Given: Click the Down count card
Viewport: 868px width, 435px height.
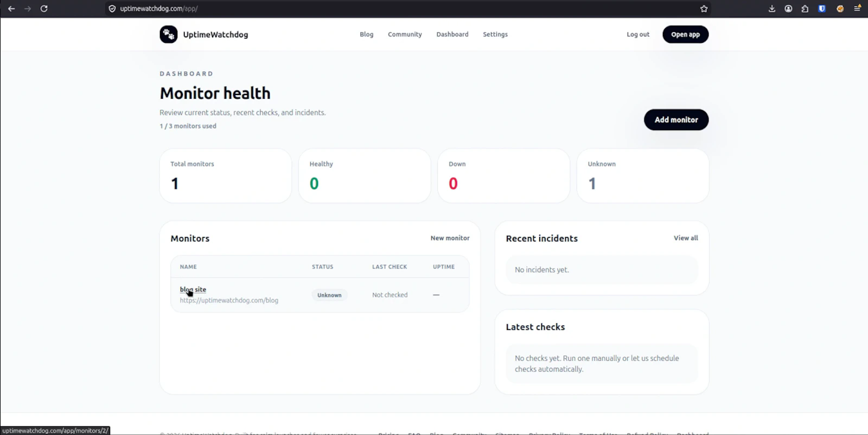Looking at the screenshot, I should click(504, 176).
